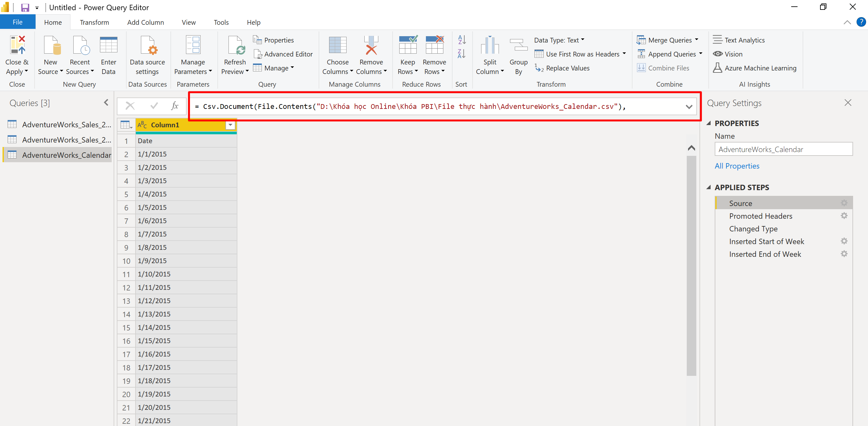Select the cell containing 1/10/2015
Viewport: 868px width, 426px height.
[x=186, y=274]
